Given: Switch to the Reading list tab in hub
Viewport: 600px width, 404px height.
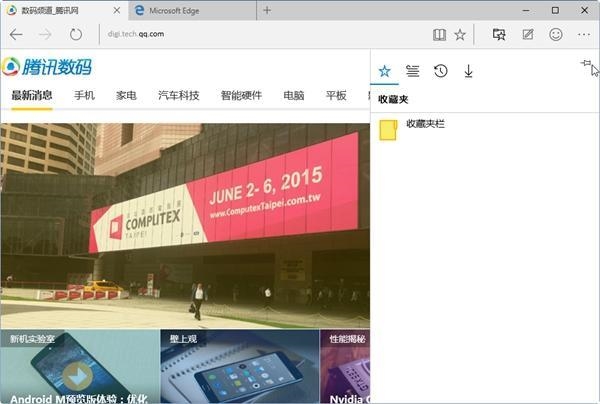Looking at the screenshot, I should 412,71.
